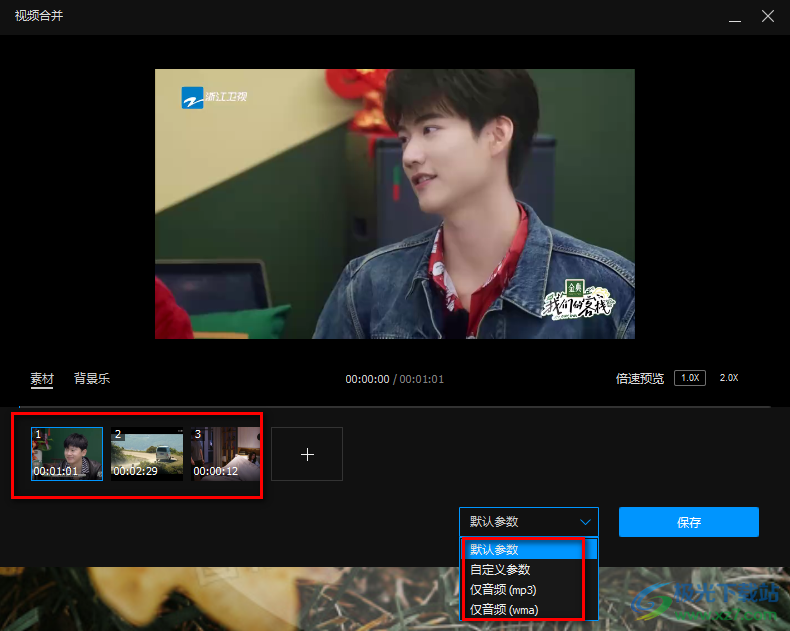Collapse the 默认参数 output dropdown
Screen dimensions: 790x631
tap(529, 522)
